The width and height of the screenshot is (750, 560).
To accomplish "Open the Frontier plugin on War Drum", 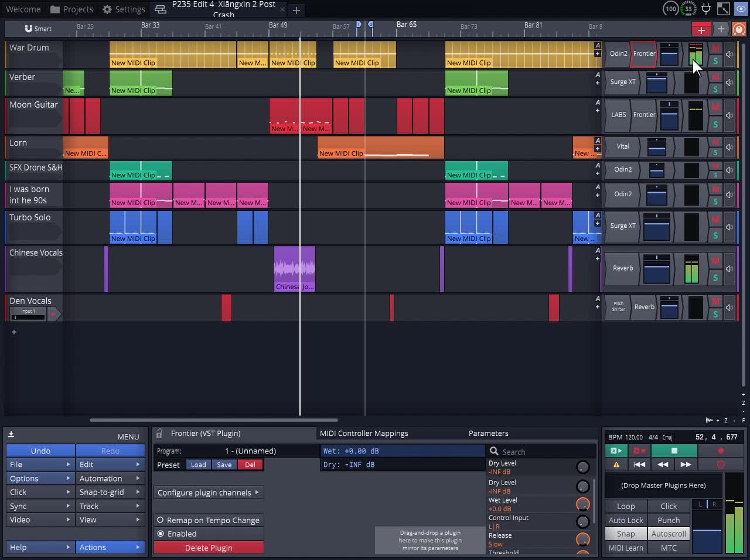I will pos(644,54).
